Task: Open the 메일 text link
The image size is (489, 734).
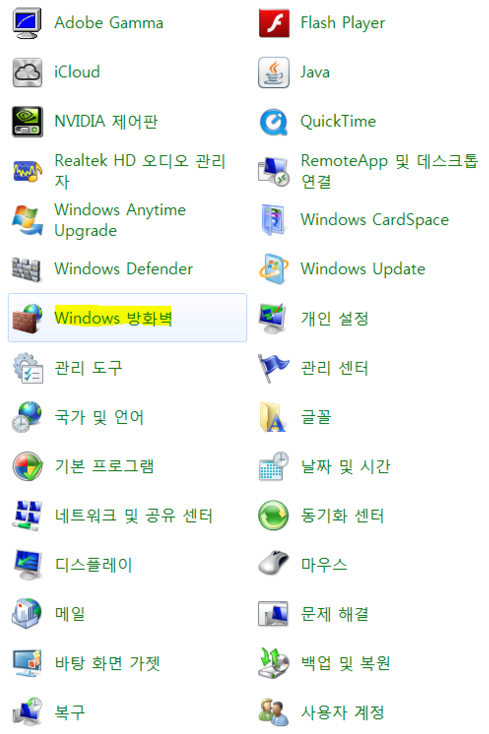Action: tap(70, 614)
